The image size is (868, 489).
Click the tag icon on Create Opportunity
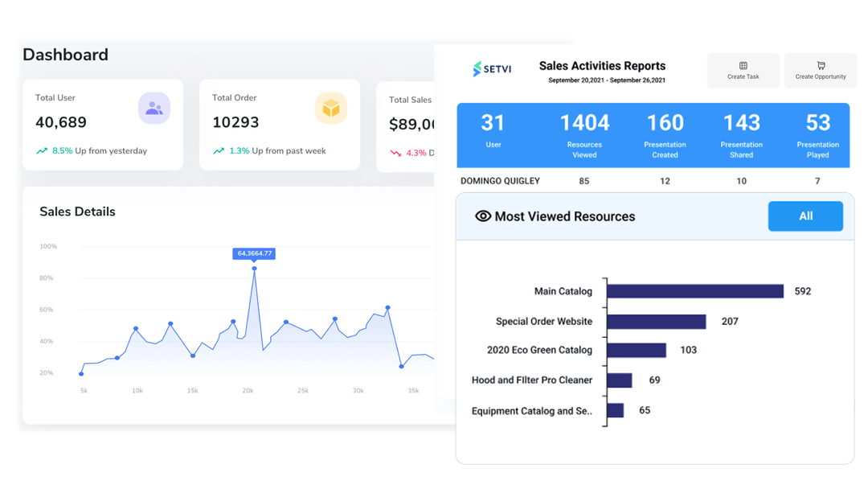(x=820, y=65)
